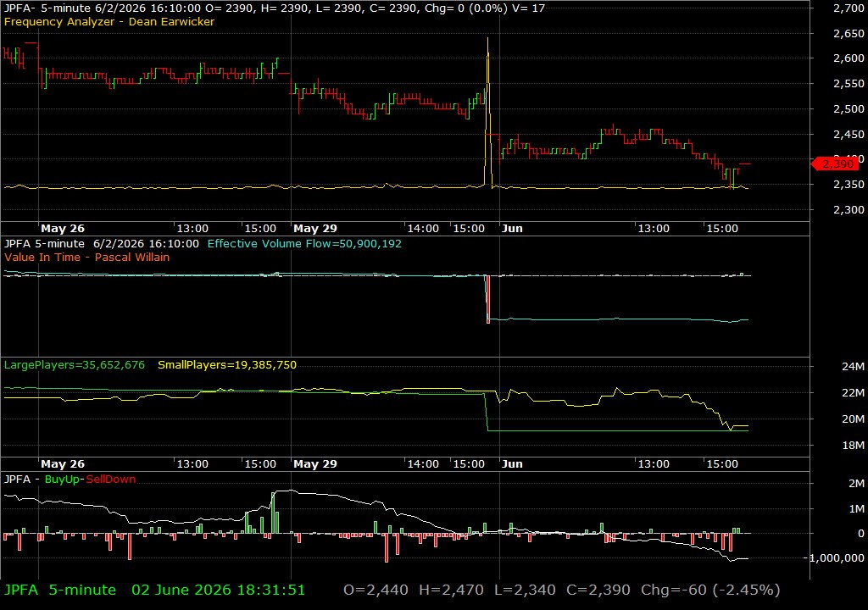Click 'May 29' on the lower time axis

coord(315,464)
